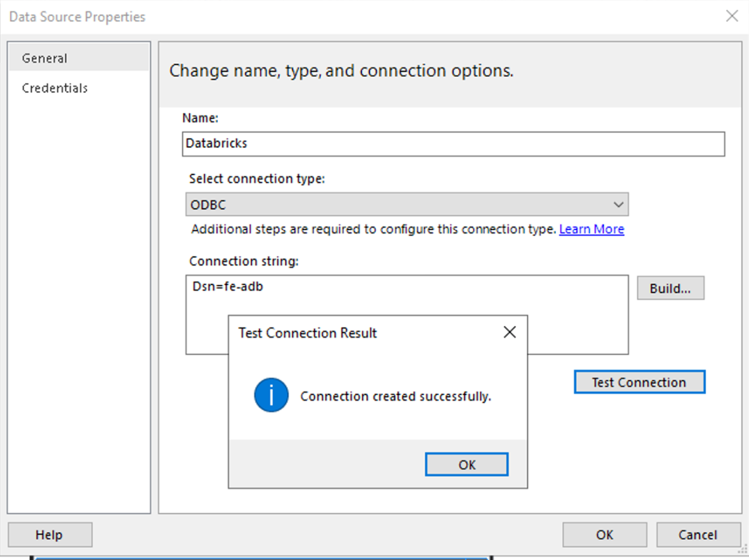
Task: Switch to the Credentials page
Action: coord(54,87)
